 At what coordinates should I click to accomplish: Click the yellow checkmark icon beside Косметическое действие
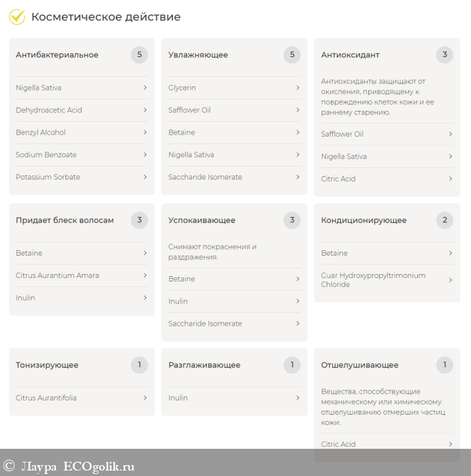point(17,17)
